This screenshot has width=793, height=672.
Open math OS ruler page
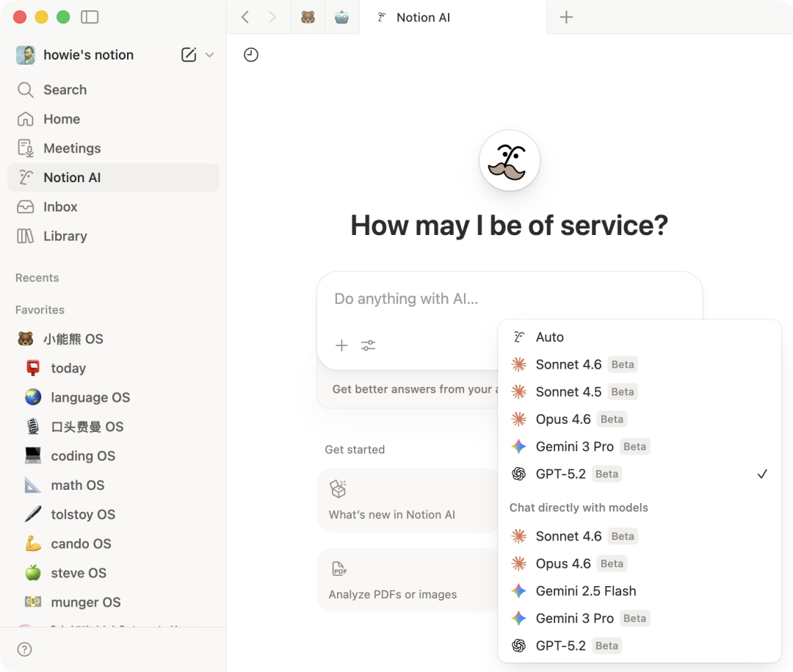point(113,485)
